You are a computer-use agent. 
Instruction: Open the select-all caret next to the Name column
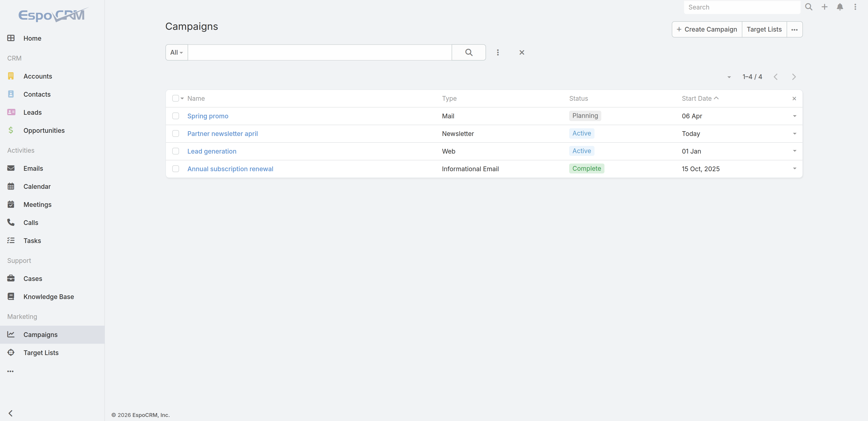pos(182,98)
